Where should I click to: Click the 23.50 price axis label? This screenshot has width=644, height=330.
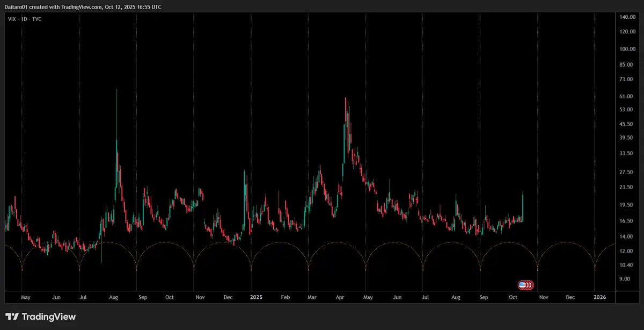pos(626,187)
